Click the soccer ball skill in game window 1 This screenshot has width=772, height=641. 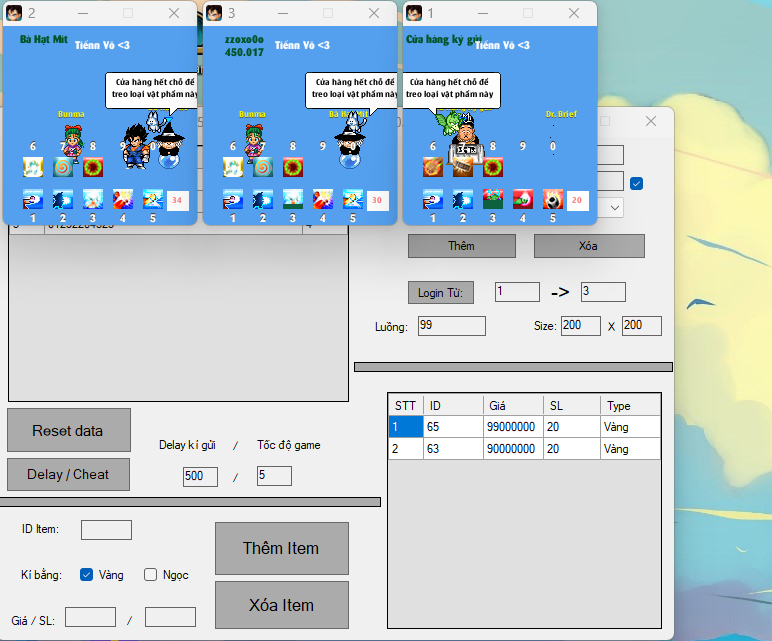[553, 199]
